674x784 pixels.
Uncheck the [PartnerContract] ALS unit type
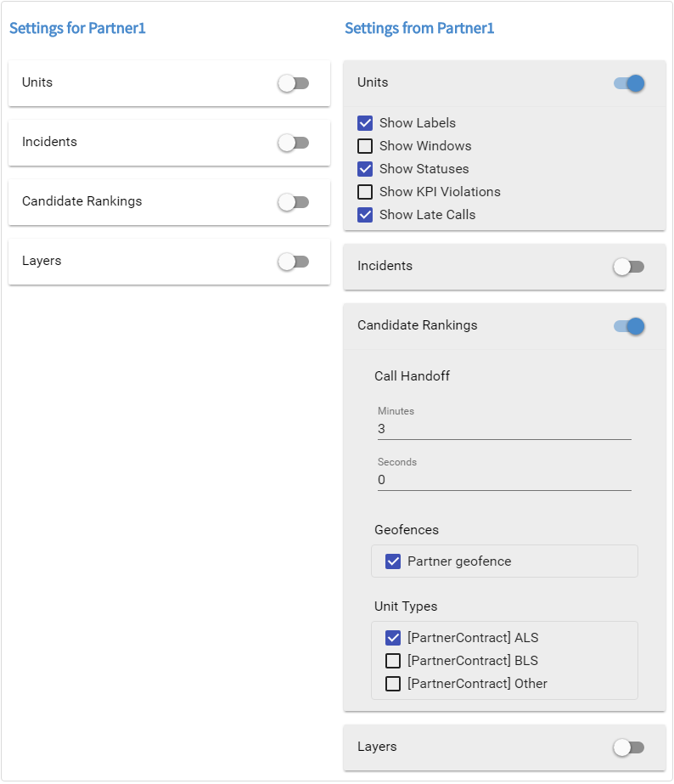[393, 638]
